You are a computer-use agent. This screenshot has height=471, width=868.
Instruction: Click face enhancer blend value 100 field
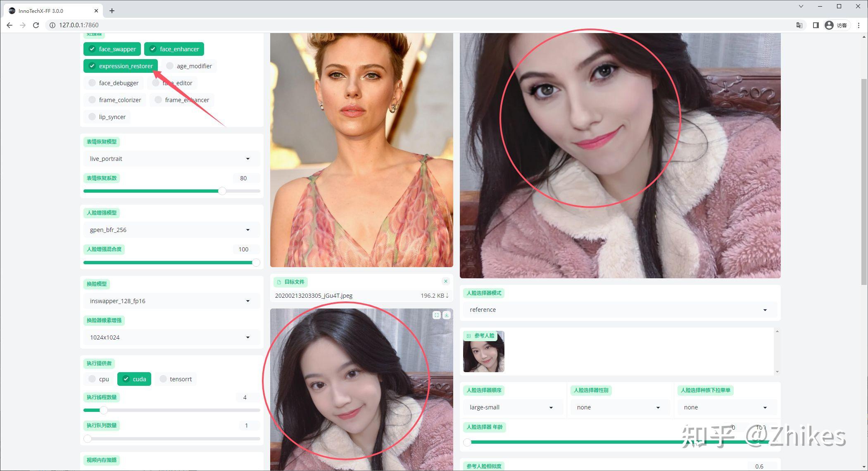(246, 249)
